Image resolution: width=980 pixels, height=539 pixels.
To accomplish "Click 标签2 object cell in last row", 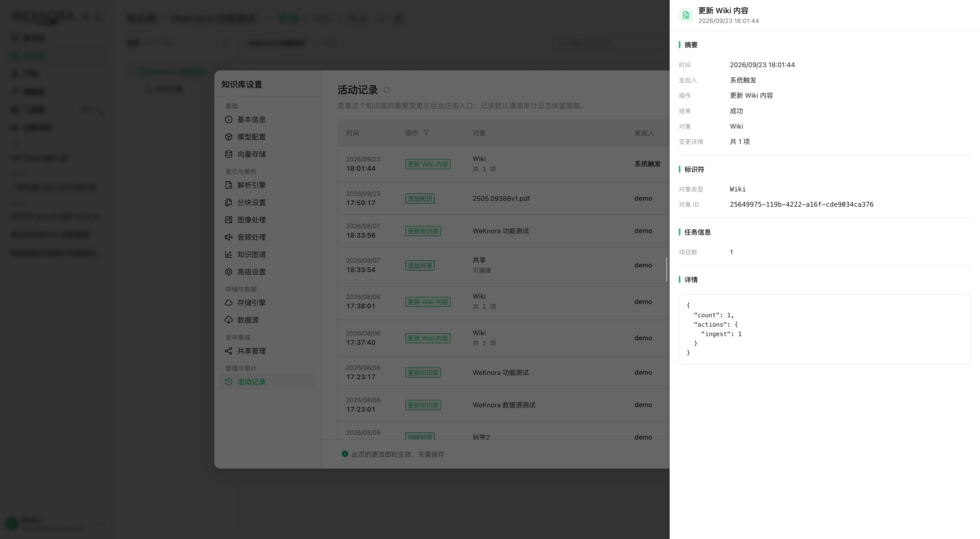I will 481,437.
